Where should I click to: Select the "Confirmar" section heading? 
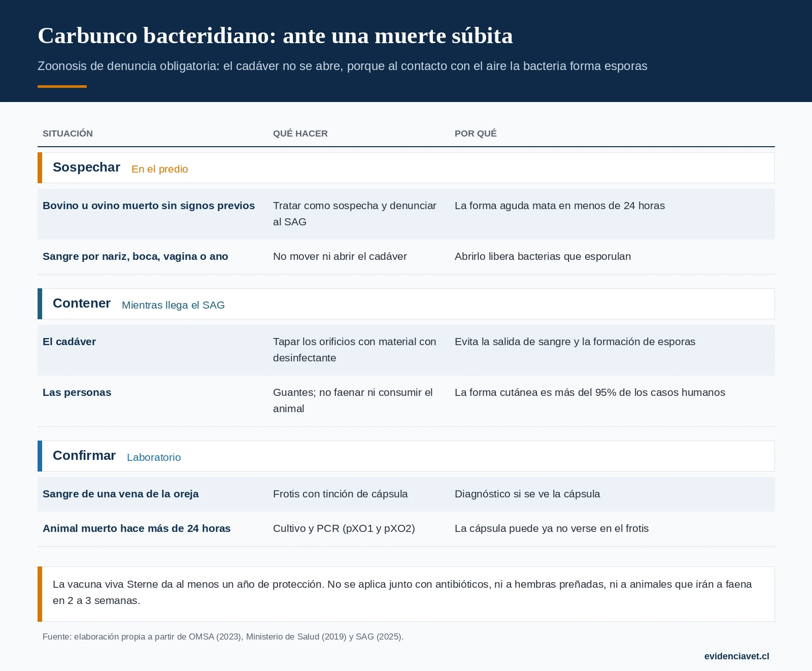coord(84,456)
